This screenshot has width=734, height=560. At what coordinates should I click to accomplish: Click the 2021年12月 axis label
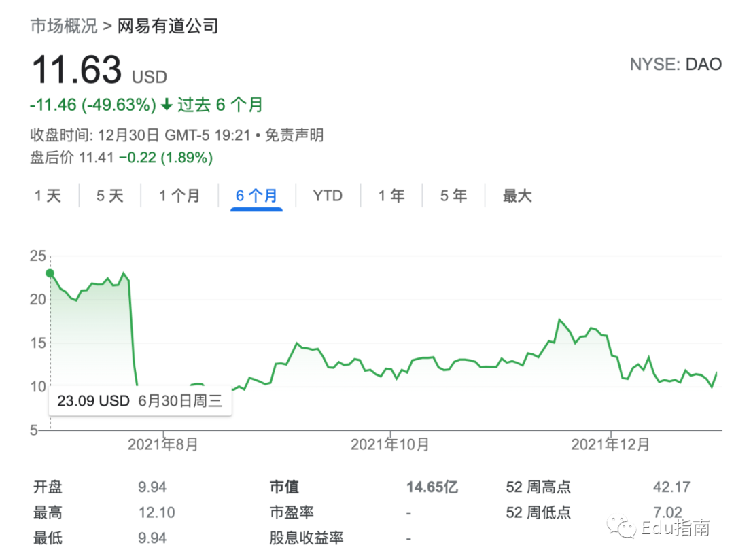(x=610, y=444)
